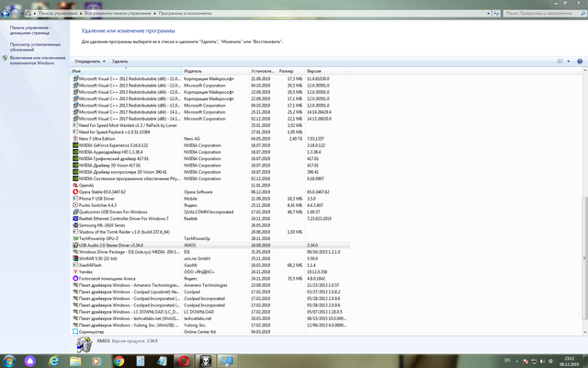Click Панель управления in the breadcrumb

pyautogui.click(x=57, y=13)
